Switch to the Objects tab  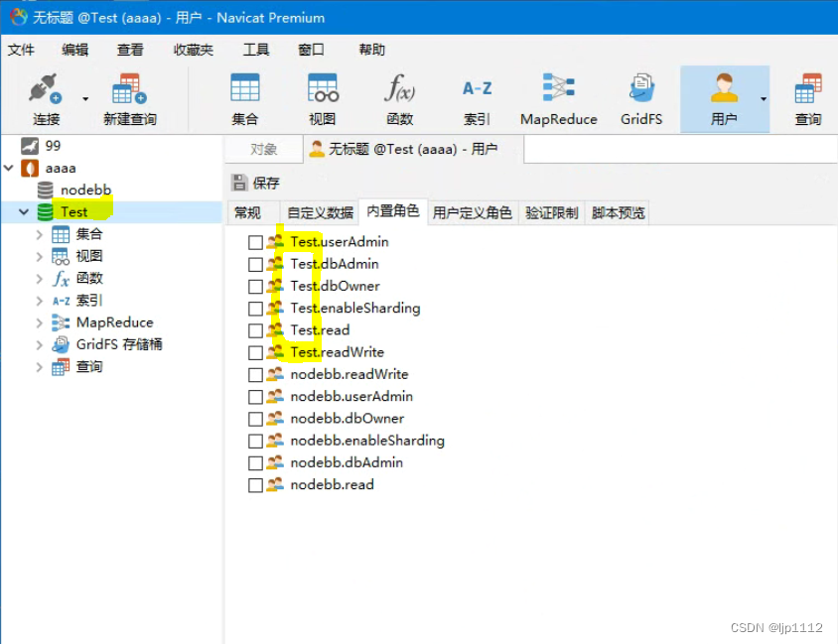263,149
